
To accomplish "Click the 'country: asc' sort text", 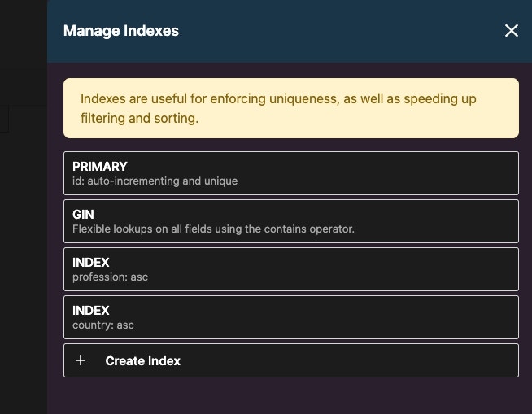I will [103, 325].
